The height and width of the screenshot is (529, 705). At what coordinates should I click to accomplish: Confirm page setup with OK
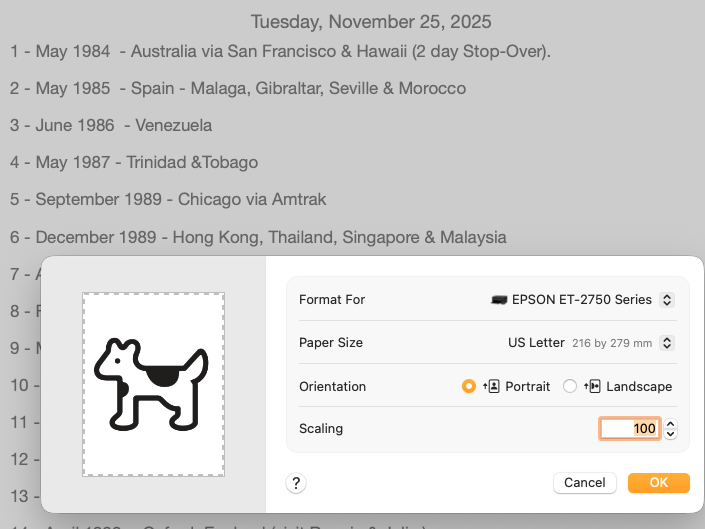click(658, 483)
